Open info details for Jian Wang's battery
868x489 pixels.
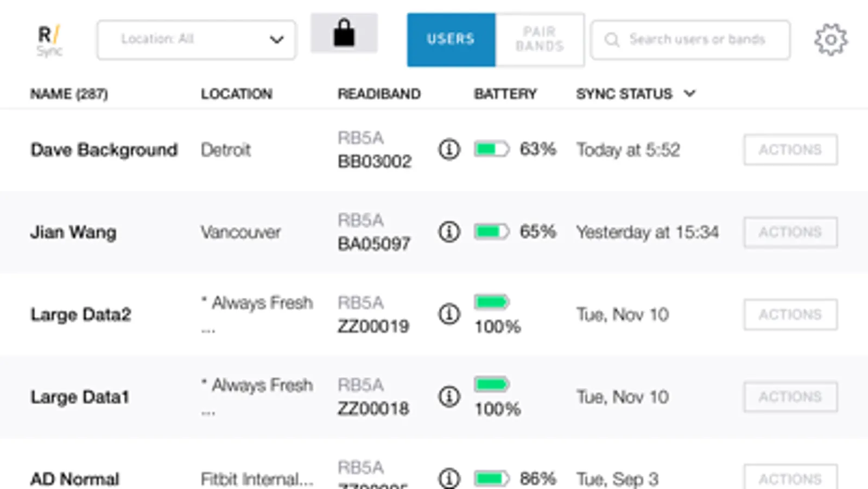click(x=448, y=232)
